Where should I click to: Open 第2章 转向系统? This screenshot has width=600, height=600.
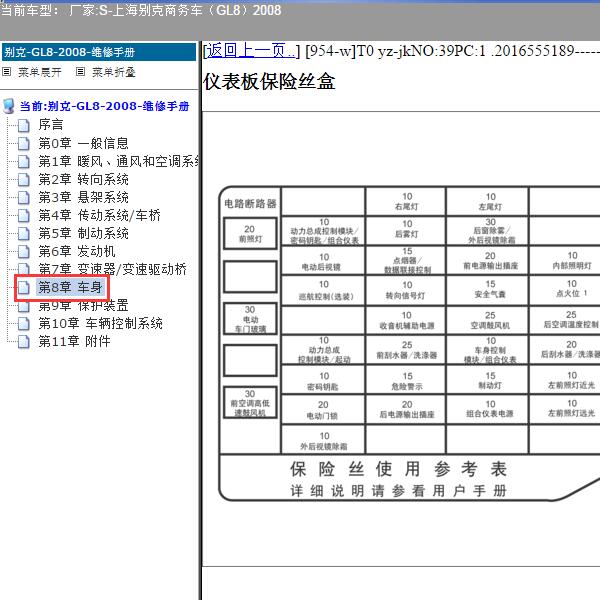pos(83,179)
